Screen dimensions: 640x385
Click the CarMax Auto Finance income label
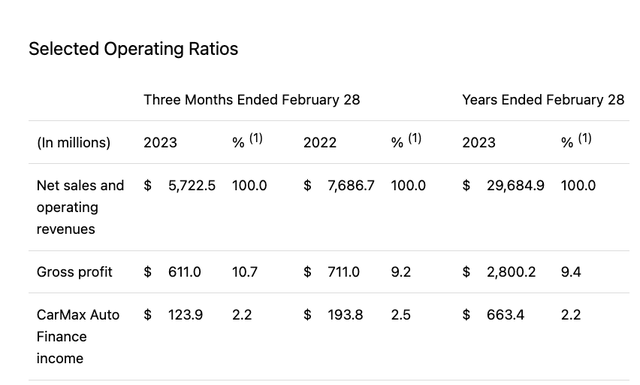[78, 336]
